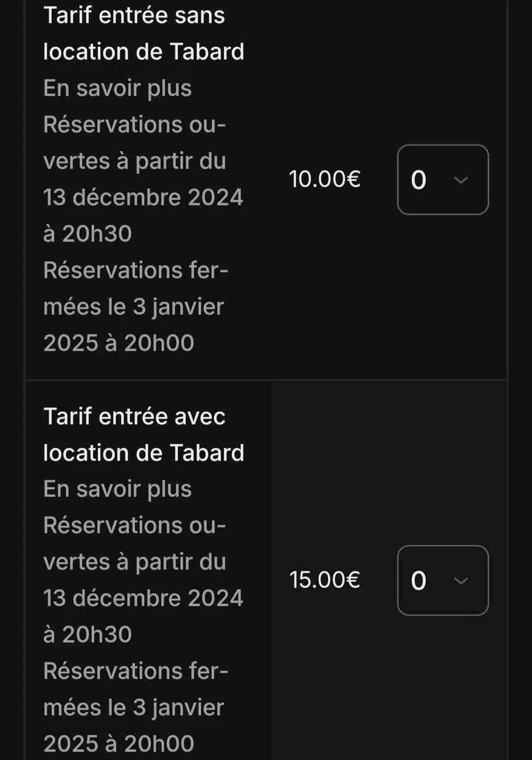Click the '0' value in avec location selector

[419, 581]
